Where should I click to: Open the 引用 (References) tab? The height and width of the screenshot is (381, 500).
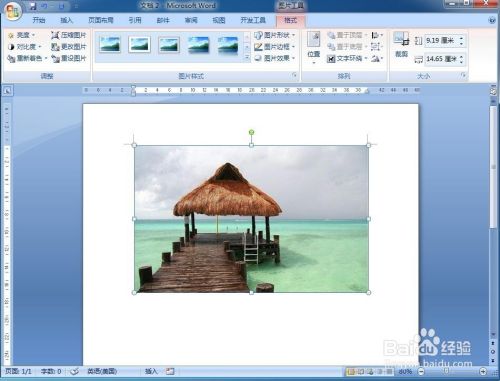[x=135, y=20]
